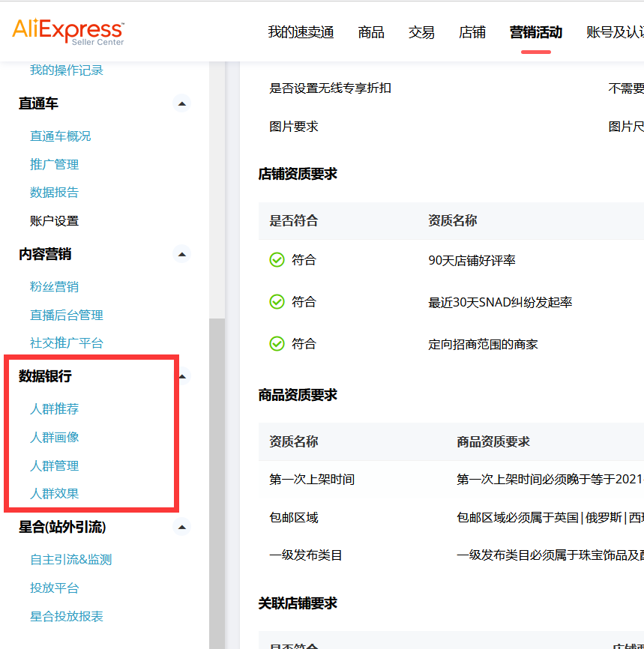This screenshot has width=644, height=649.
Task: Open 人群推荐 under 数据银行
Action: click(54, 409)
